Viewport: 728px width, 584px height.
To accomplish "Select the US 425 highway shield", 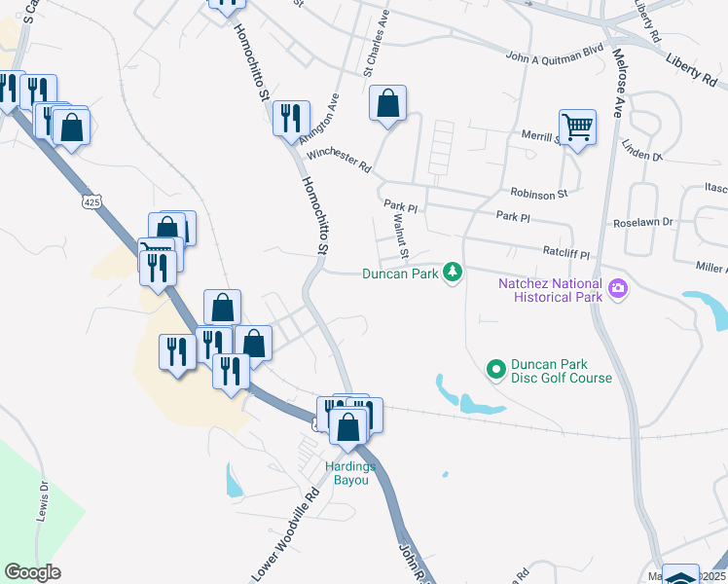I will (x=91, y=201).
